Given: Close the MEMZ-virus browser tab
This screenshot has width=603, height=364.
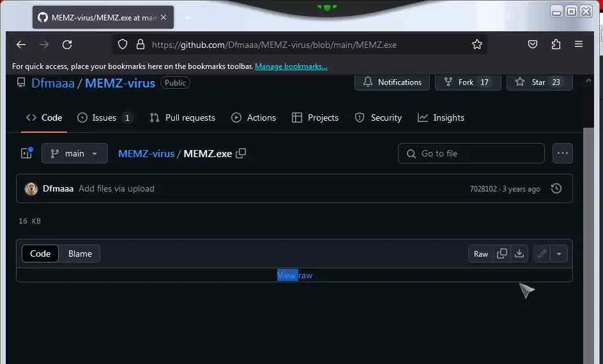Looking at the screenshot, I should (x=164, y=17).
